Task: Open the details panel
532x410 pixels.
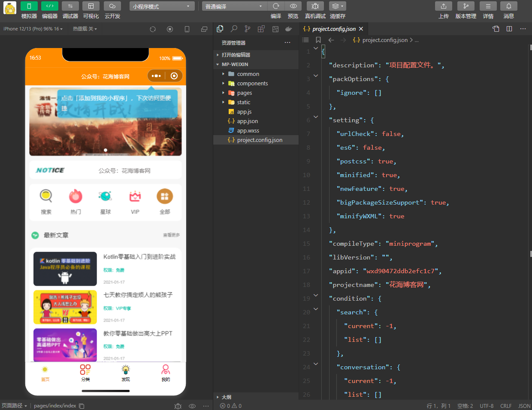Action: [x=488, y=6]
